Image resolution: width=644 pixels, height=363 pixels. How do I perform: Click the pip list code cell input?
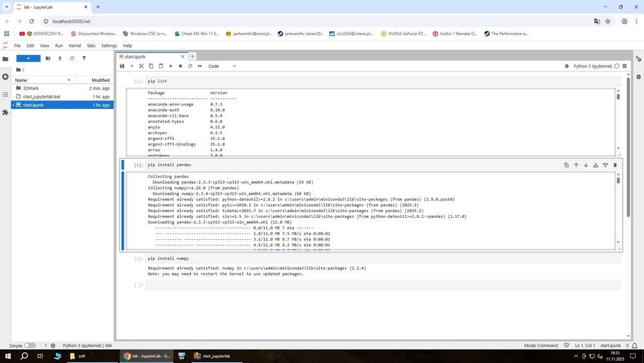pyautogui.click(x=383, y=81)
